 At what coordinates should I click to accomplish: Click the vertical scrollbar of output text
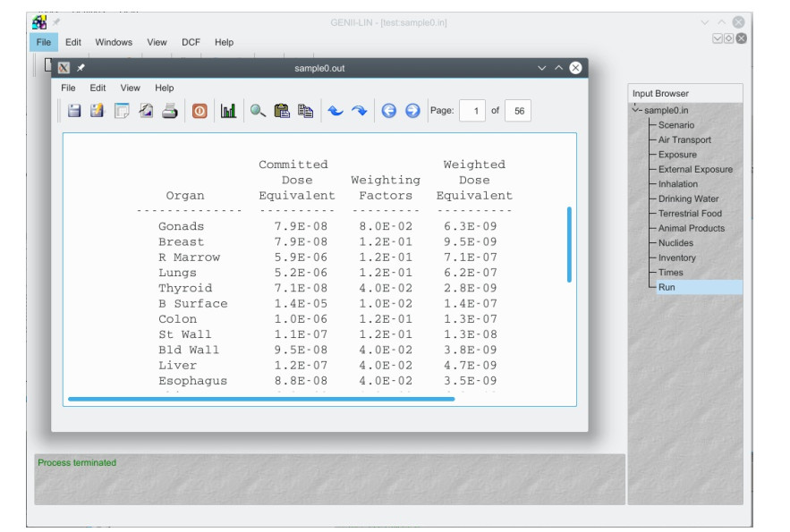point(569,245)
